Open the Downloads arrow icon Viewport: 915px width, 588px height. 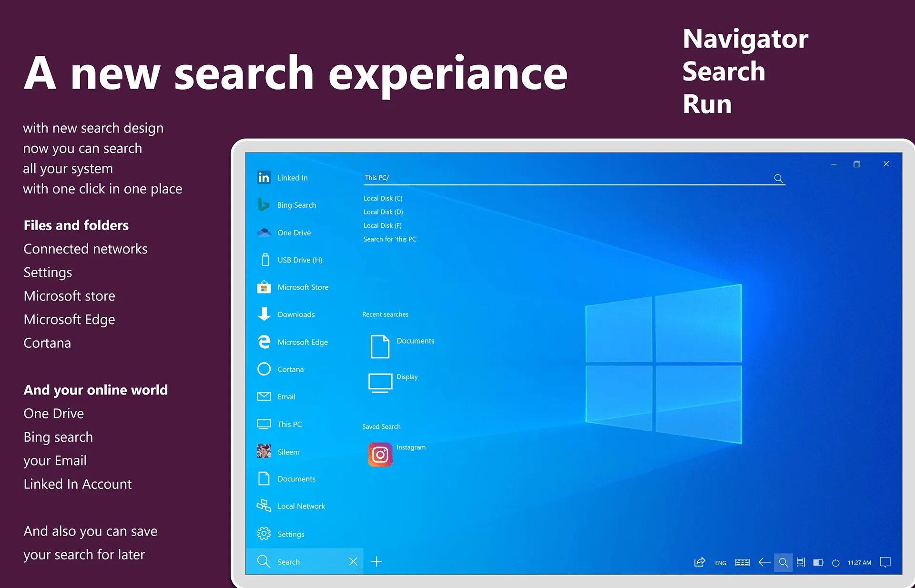tap(264, 314)
